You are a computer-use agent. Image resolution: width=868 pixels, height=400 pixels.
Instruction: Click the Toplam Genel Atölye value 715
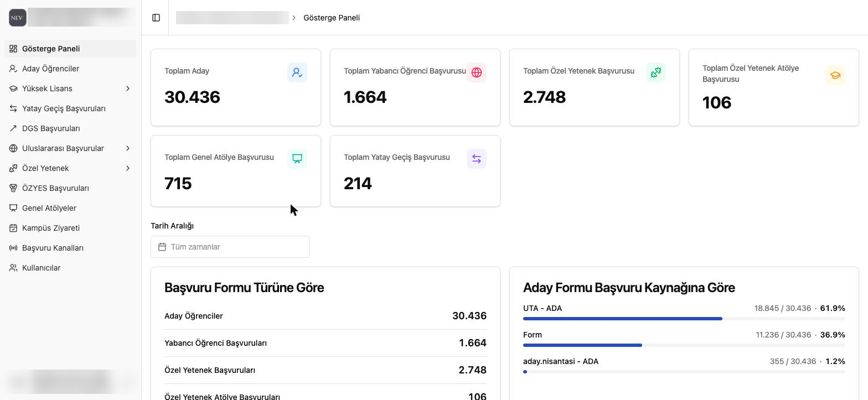(x=178, y=184)
